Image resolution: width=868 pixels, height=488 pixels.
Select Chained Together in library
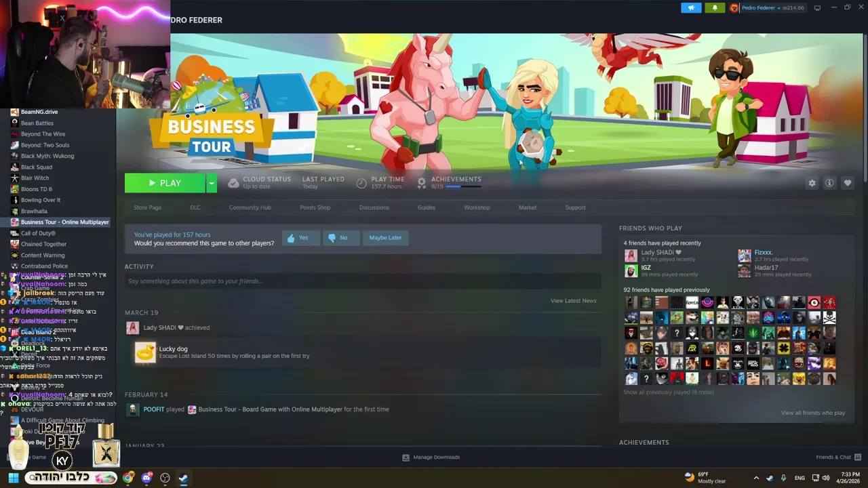43,244
